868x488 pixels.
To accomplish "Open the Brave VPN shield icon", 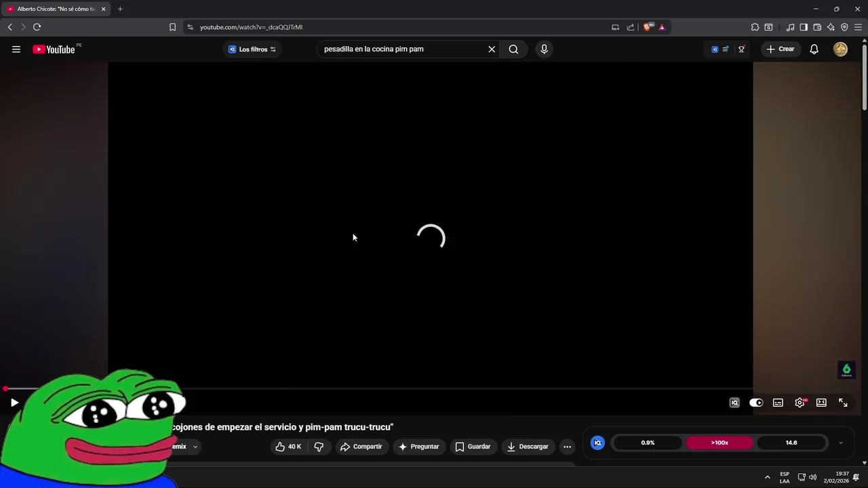I will click(x=844, y=27).
